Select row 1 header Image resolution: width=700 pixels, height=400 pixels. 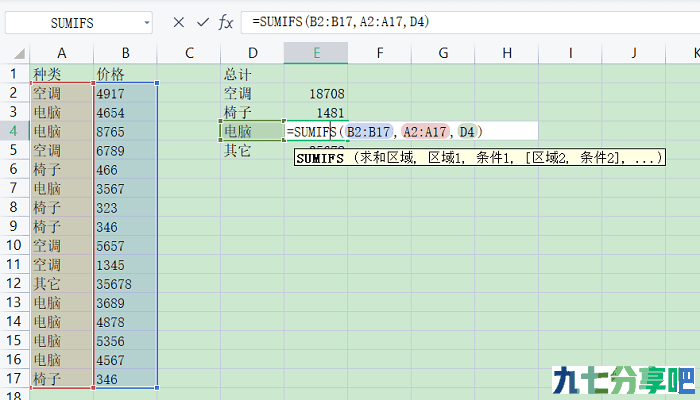pyautogui.click(x=14, y=74)
